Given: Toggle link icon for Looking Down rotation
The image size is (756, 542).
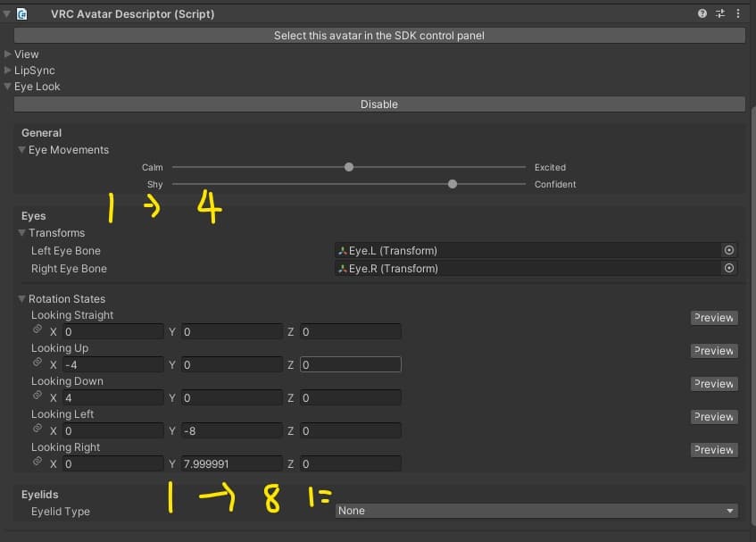Looking at the screenshot, I should (x=37, y=395).
